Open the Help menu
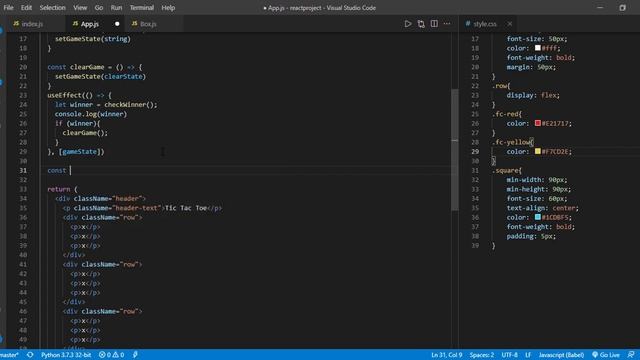The height and width of the screenshot is (360, 640). point(168,7)
